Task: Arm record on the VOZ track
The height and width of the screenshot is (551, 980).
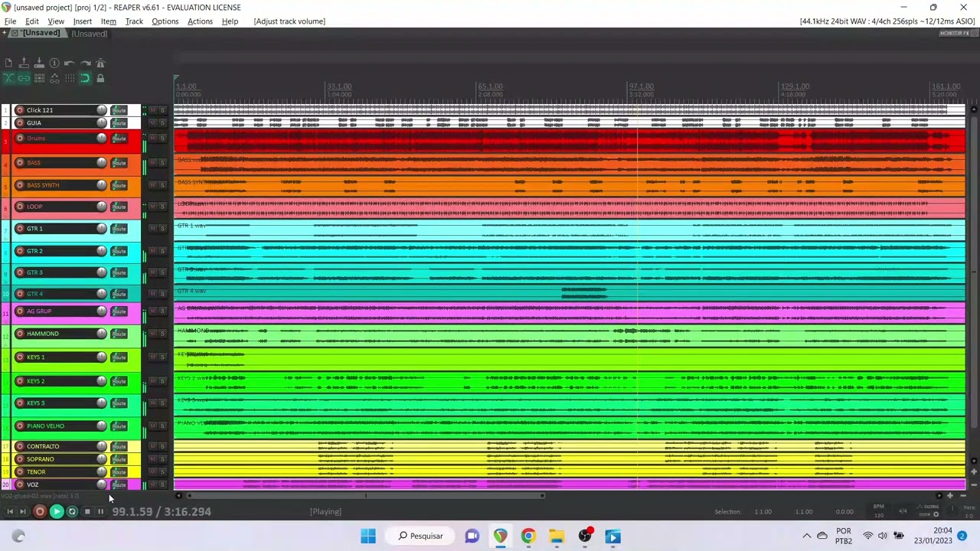Action: click(x=20, y=484)
